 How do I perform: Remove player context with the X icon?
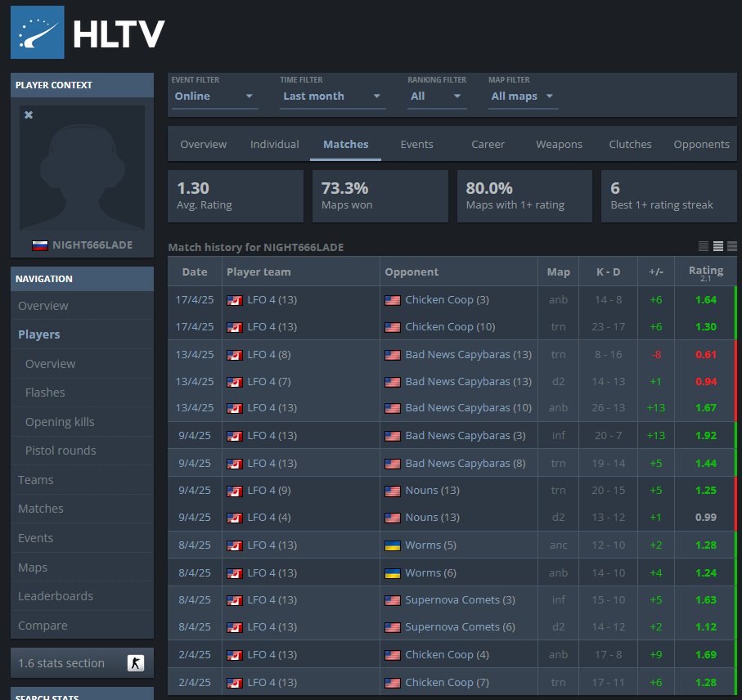click(x=29, y=115)
